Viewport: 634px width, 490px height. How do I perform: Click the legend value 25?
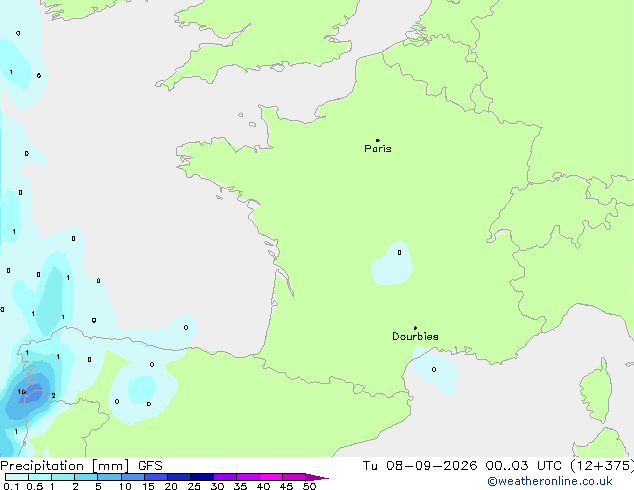[194, 486]
